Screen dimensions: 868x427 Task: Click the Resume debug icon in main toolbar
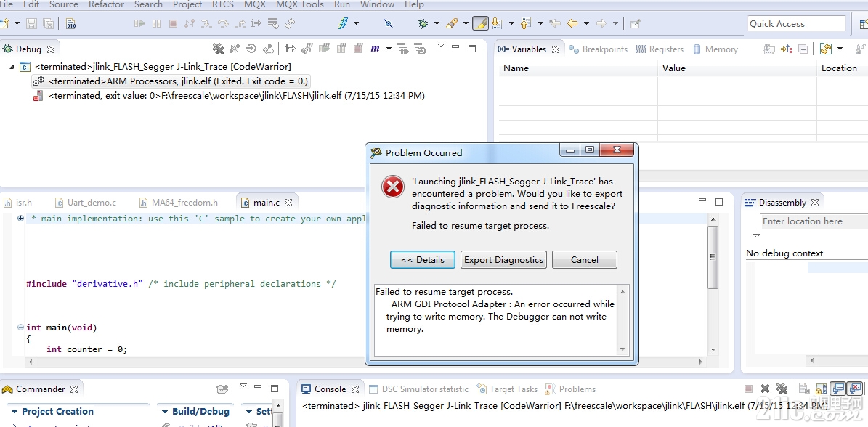[139, 24]
